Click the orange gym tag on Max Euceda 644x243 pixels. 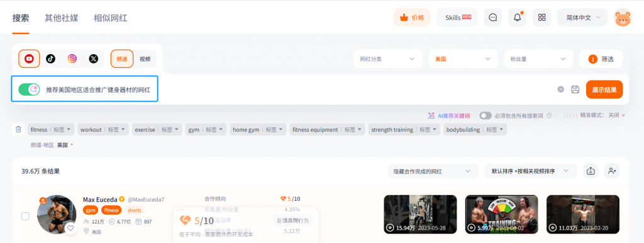(x=91, y=210)
